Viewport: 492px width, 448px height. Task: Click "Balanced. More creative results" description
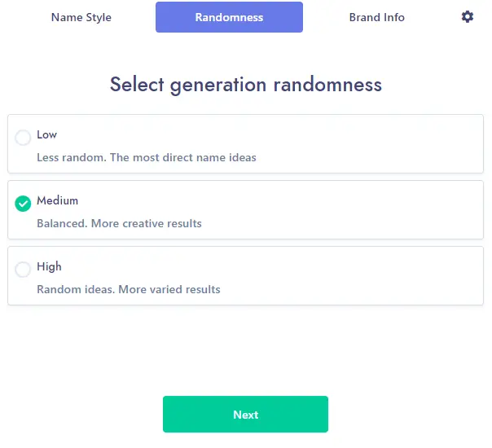(x=119, y=223)
